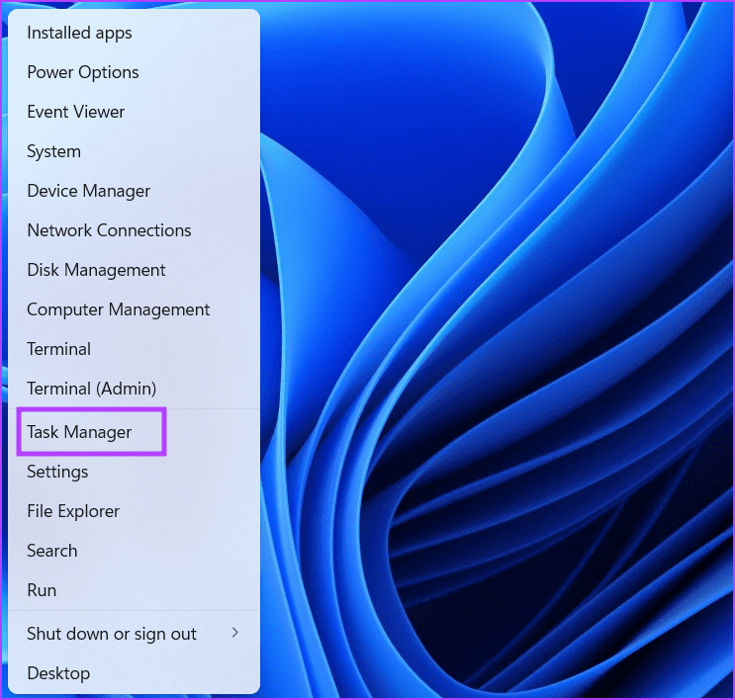Open Device Manager
Screen dimensions: 735x700
[88, 191]
